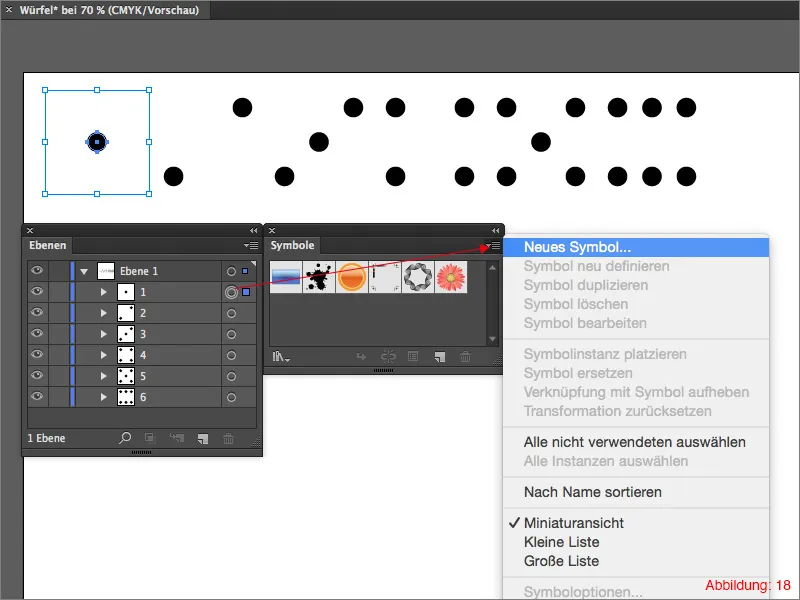This screenshot has width=800, height=600.
Task: Select 'Alle nicht verwendeten auswählen' menu entry
Action: (x=636, y=442)
